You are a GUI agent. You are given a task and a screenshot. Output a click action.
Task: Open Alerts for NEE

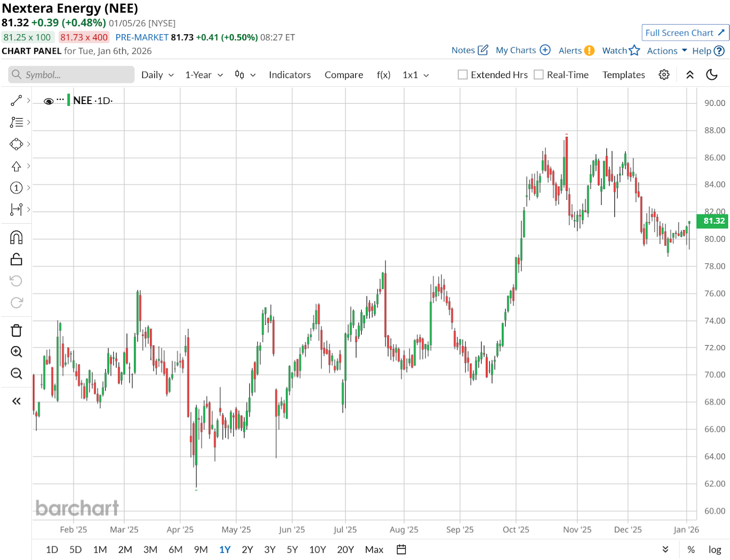point(576,51)
